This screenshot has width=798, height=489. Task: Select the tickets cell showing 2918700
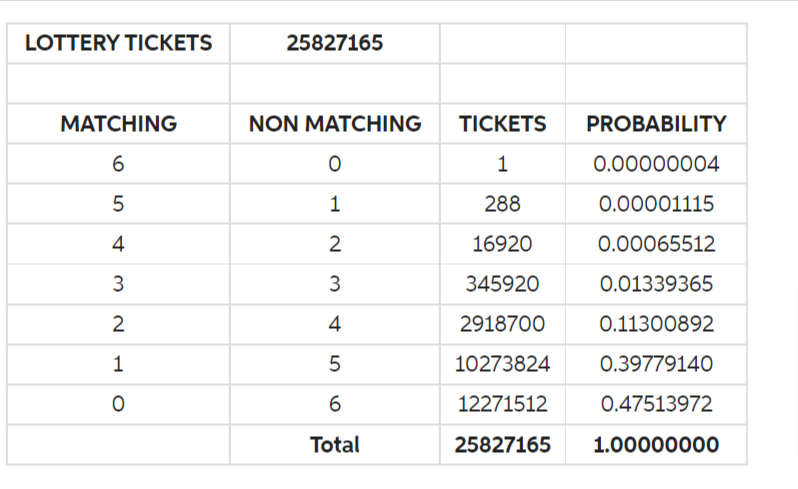(x=502, y=324)
